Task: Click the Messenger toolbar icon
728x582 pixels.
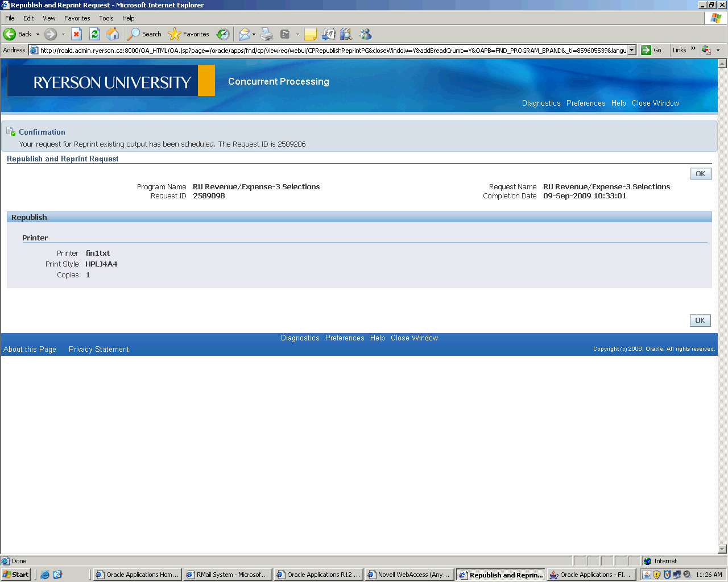Action: [x=365, y=34]
